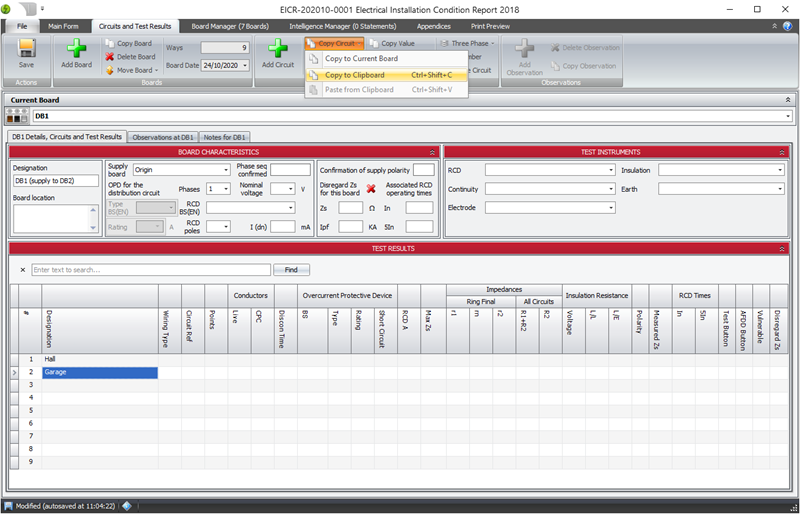Image resolution: width=800 pixels, height=514 pixels.
Task: Select the Garage circuit designation cell
Action: pos(100,373)
